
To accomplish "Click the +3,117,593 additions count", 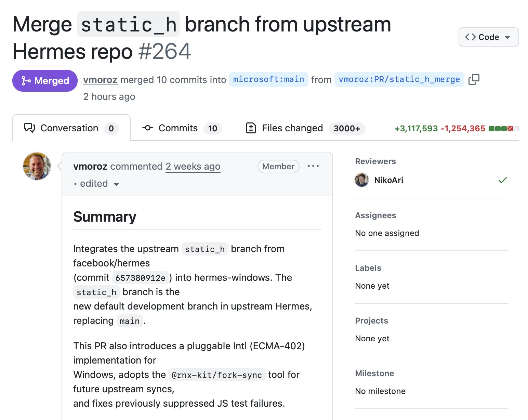I will (x=416, y=129).
